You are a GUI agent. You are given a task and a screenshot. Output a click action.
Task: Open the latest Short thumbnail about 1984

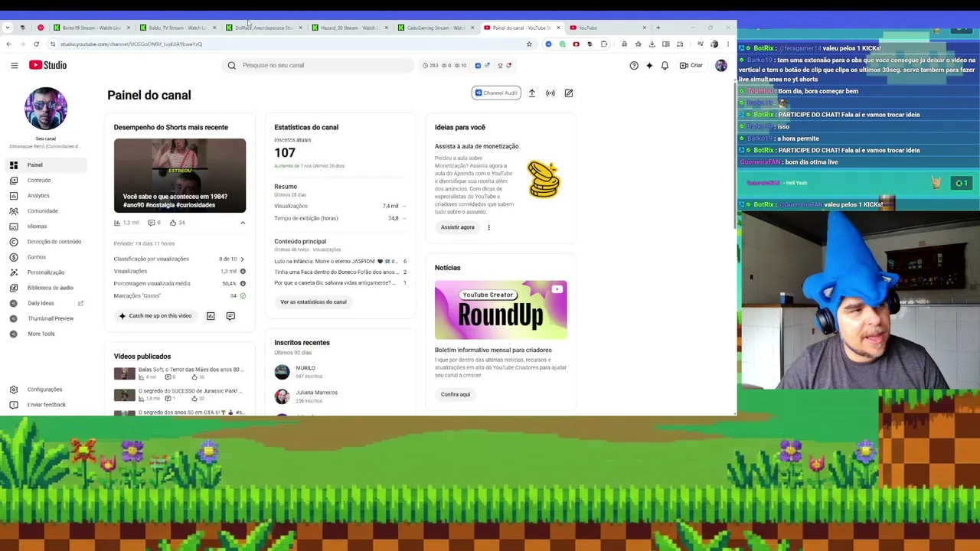point(180,175)
